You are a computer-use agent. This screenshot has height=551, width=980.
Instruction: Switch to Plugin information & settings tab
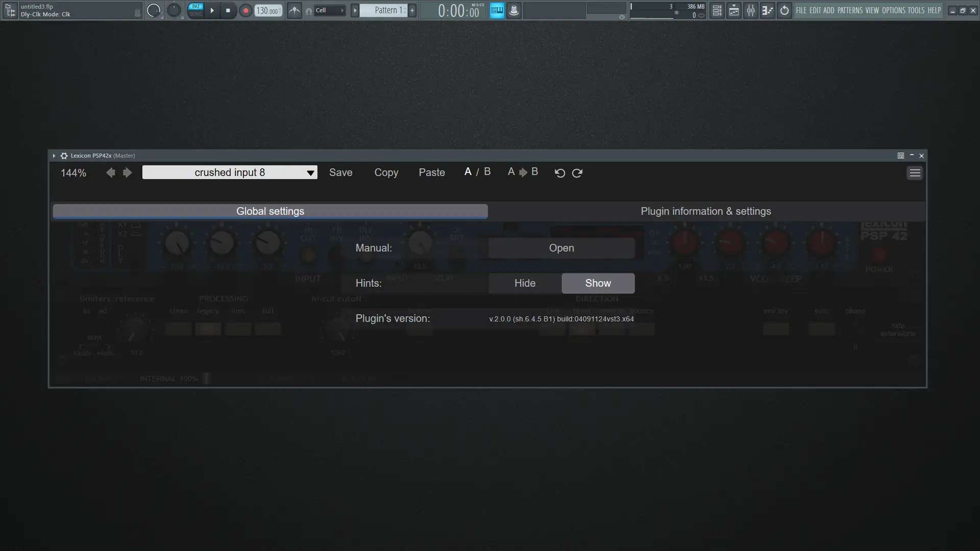tap(705, 211)
